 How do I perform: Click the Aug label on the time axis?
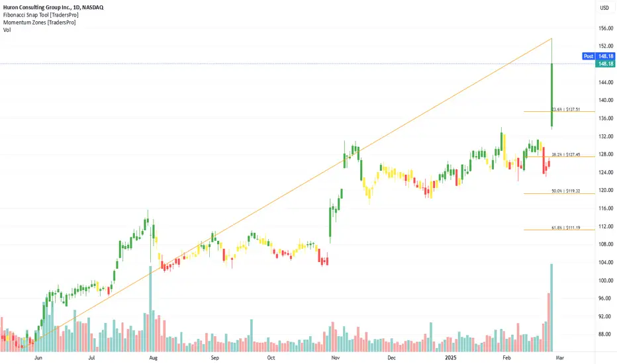(153, 357)
